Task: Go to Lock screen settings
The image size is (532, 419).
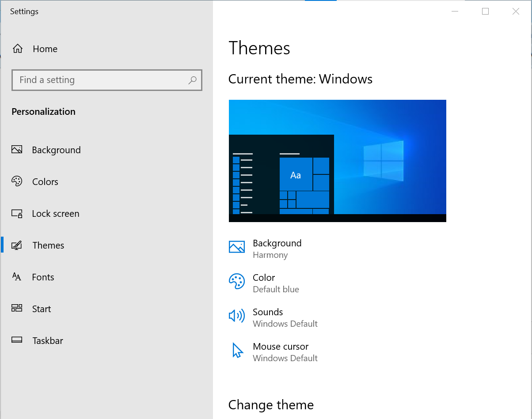Action: pyautogui.click(x=56, y=214)
